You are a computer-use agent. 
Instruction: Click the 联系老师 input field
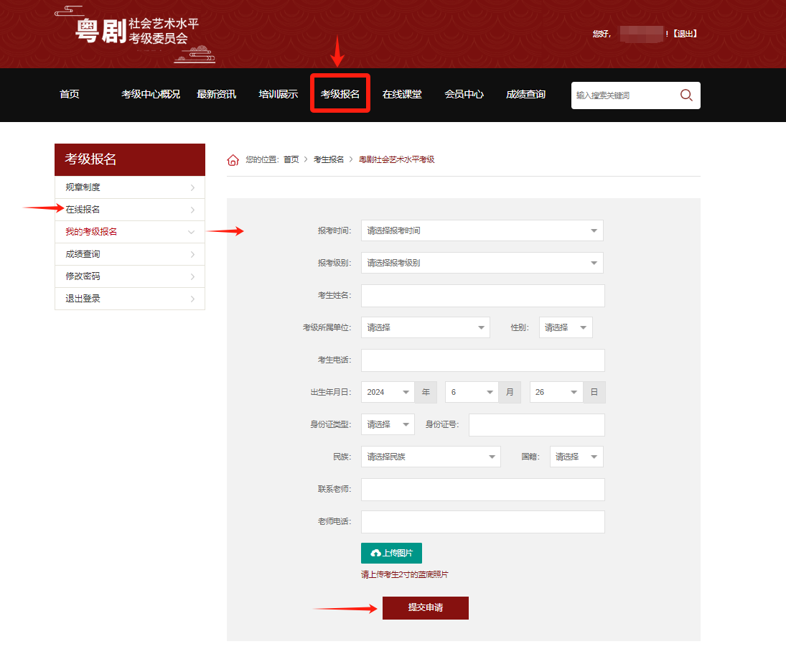483,490
